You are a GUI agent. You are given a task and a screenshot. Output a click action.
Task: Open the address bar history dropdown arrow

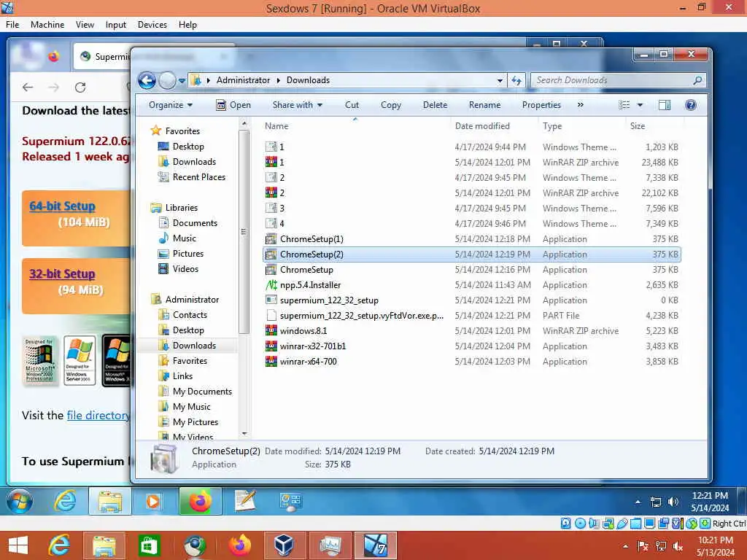pyautogui.click(x=500, y=80)
